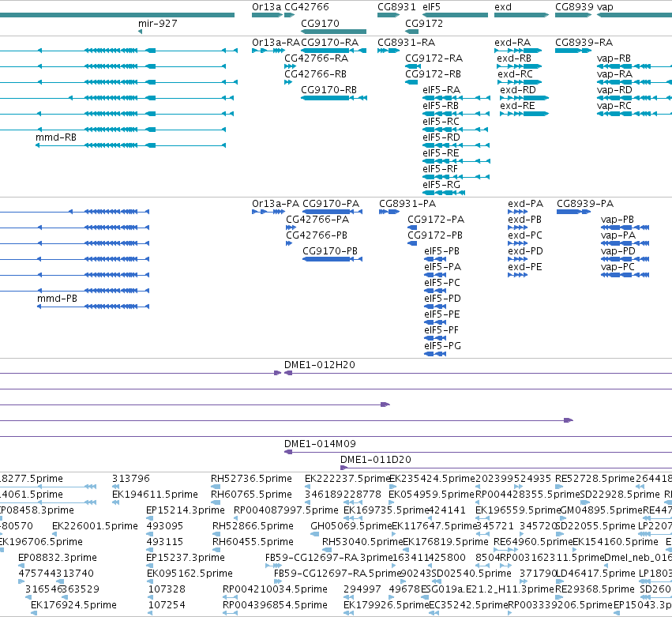Open the CG9172 gene label
Screen dimensions: 672x617
(x=424, y=24)
